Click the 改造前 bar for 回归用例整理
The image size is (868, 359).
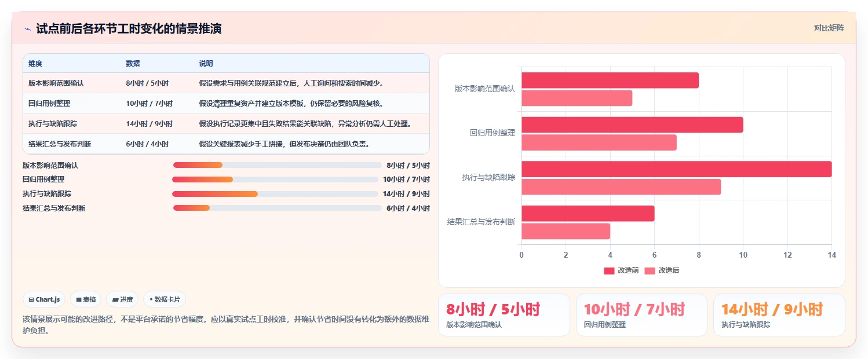632,124
